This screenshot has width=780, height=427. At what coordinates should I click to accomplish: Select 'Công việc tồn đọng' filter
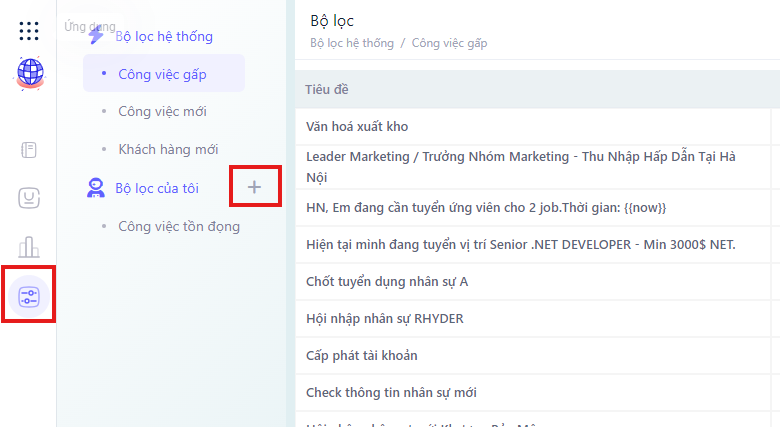[x=179, y=226]
